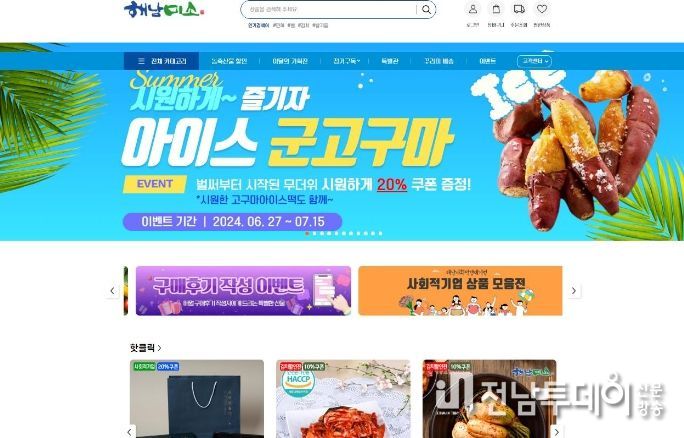Screen dimensions: 684x438
Task: Open the 이벤트 menu item
Action: click(487, 61)
